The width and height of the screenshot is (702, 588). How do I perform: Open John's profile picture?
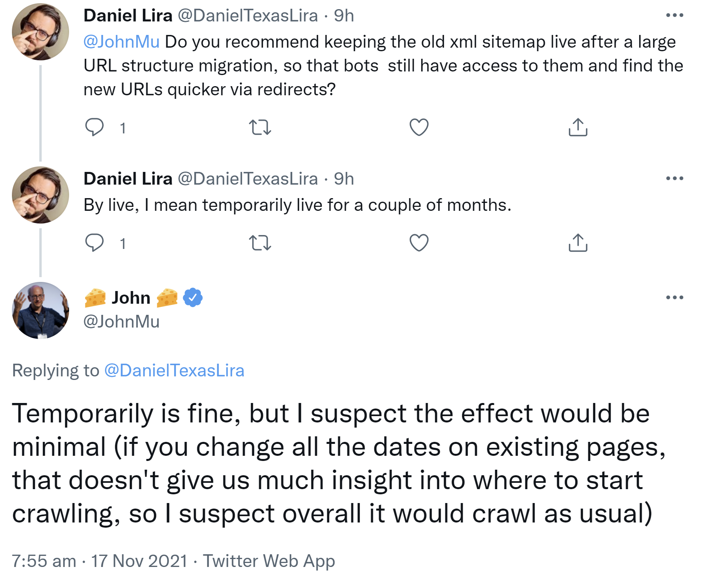(x=40, y=310)
